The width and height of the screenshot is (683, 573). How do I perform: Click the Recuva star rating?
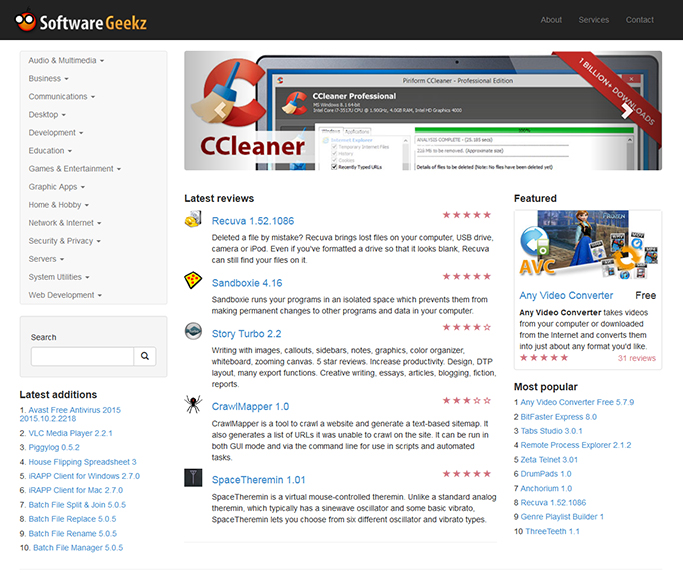pos(467,215)
